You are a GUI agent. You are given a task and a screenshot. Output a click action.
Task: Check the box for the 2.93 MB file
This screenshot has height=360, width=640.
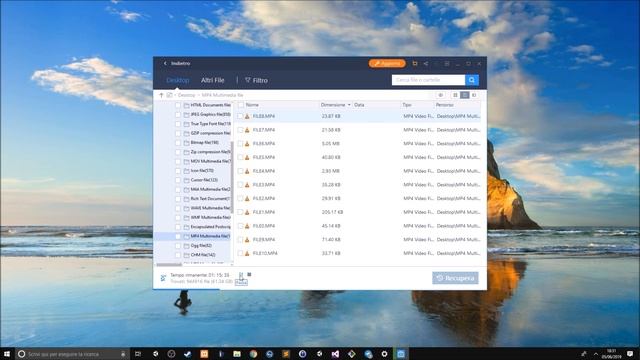240,171
